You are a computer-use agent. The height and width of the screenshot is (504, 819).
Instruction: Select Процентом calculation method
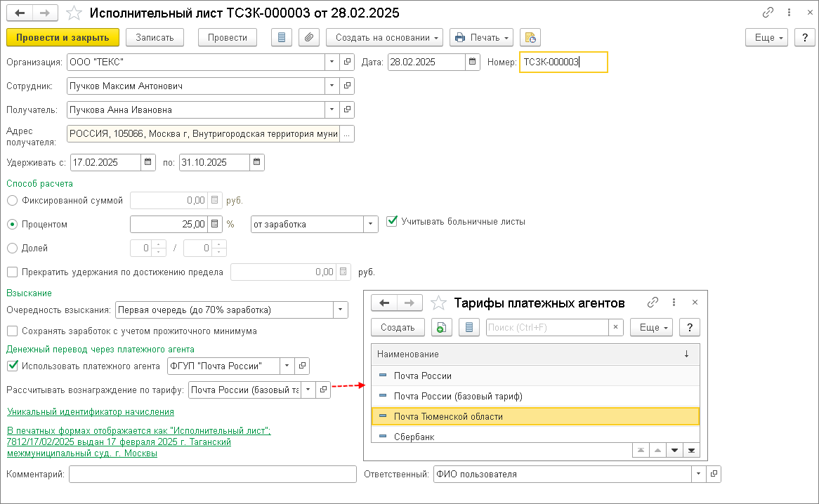click(x=13, y=225)
